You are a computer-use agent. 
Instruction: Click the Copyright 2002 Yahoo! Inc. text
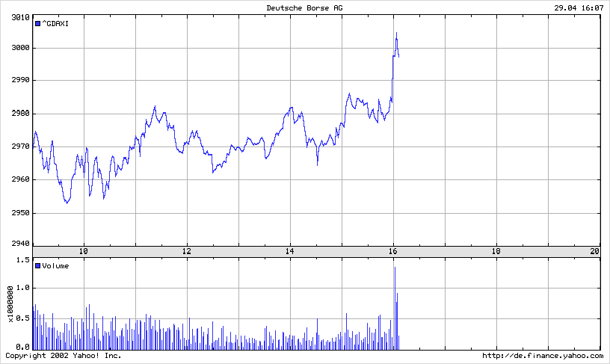(x=64, y=356)
